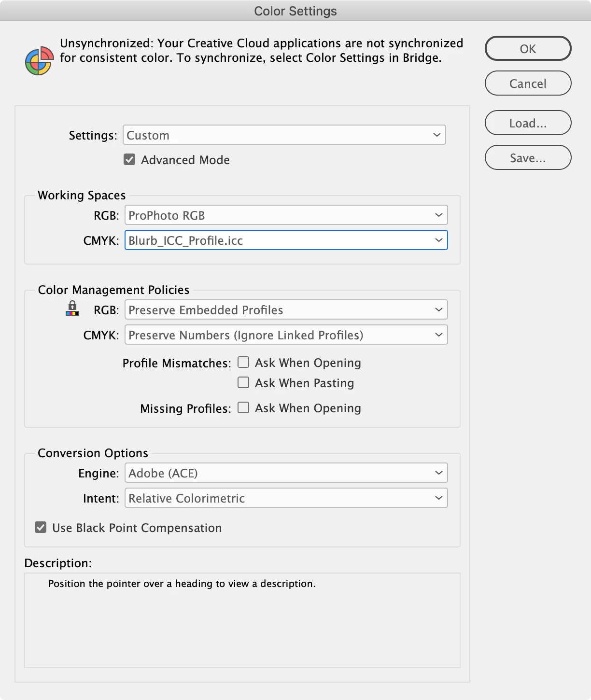The width and height of the screenshot is (591, 700).
Task: Click the Creative Cloud color sync icon
Action: coord(39,61)
